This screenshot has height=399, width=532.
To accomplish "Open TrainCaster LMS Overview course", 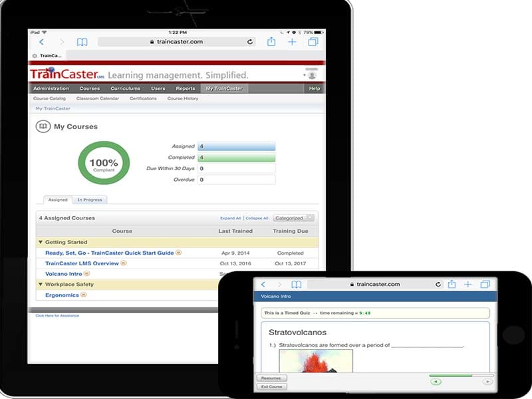I will pos(82,263).
